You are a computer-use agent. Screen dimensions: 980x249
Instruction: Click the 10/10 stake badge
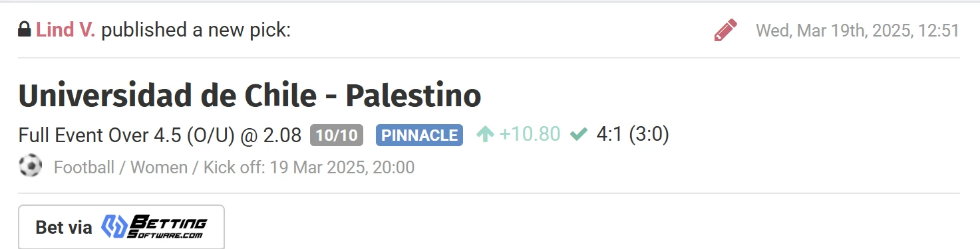337,135
